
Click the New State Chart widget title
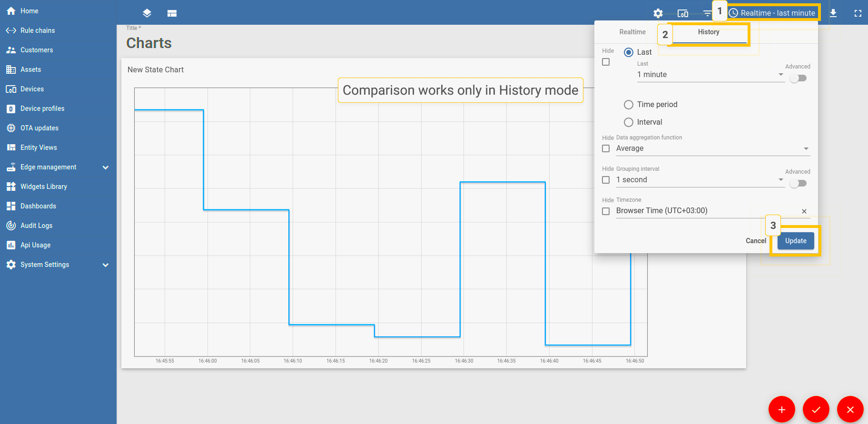(x=156, y=69)
